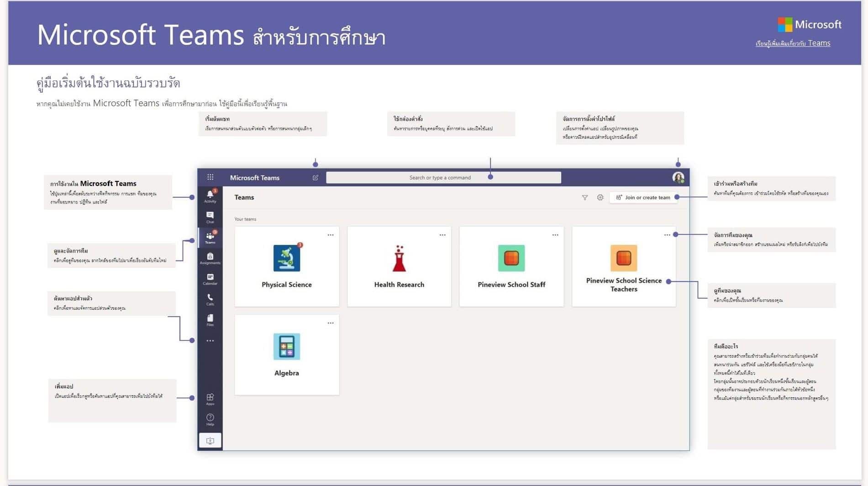Screen dimensions: 868x486
Task: Open Files in the left rail
Action: 210,320
